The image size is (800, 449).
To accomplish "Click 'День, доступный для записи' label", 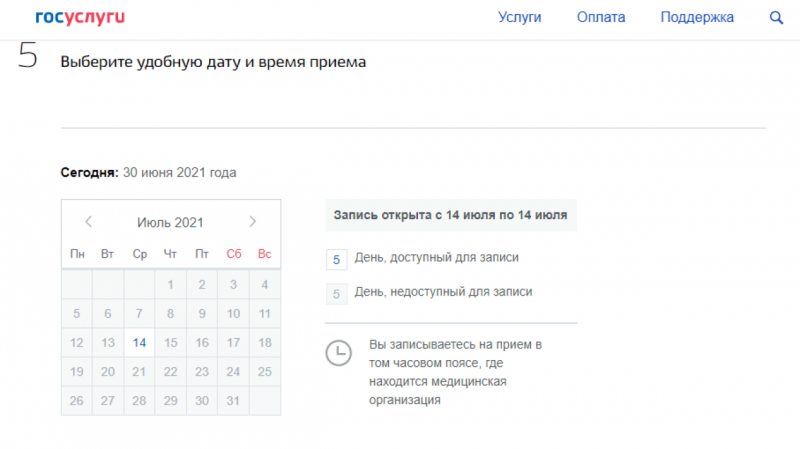I will [437, 258].
